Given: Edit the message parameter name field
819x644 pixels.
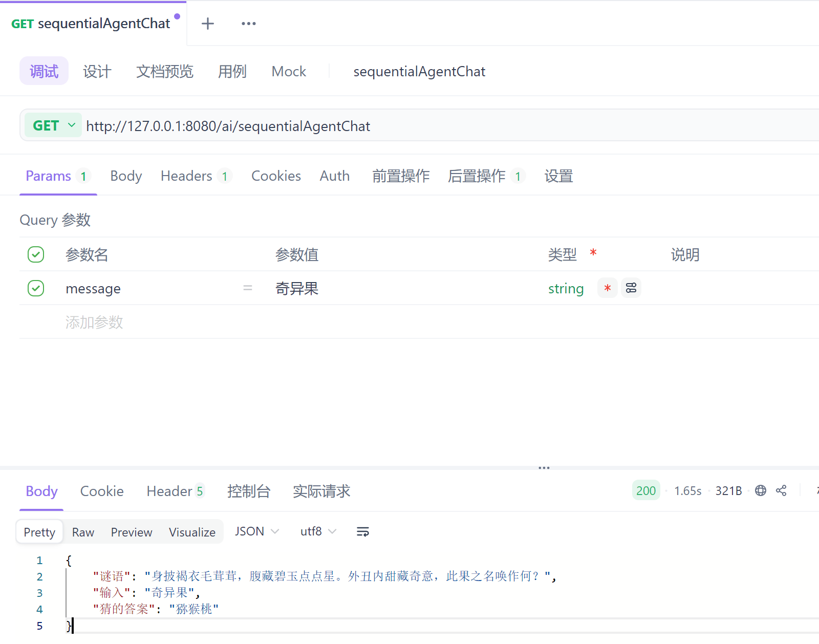Looking at the screenshot, I should pos(93,289).
